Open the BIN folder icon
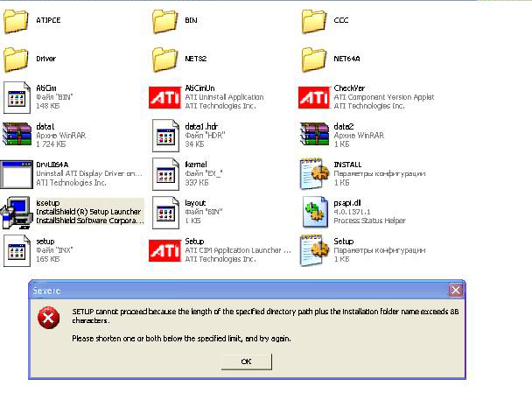The image size is (532, 414). 164,21
